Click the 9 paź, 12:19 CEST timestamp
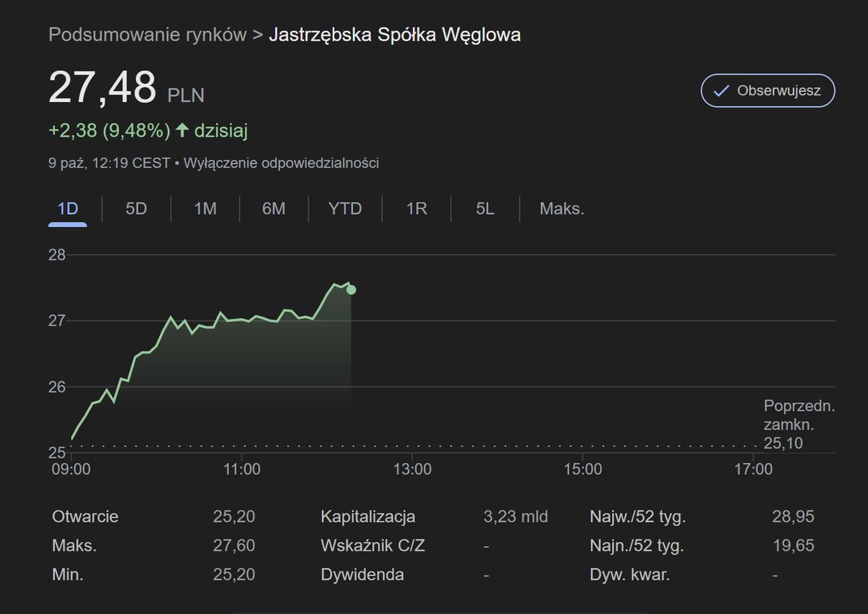This screenshot has width=868, height=614. [x=109, y=163]
